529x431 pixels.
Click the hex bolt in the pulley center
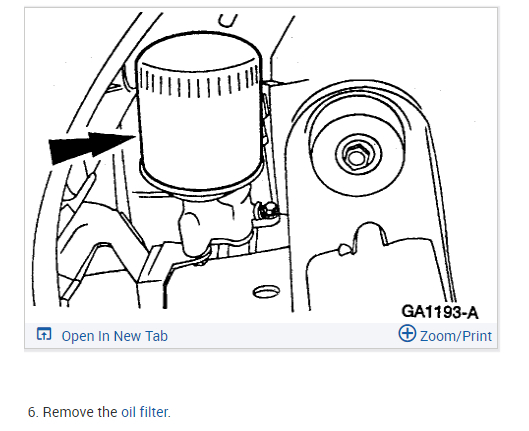358,156
